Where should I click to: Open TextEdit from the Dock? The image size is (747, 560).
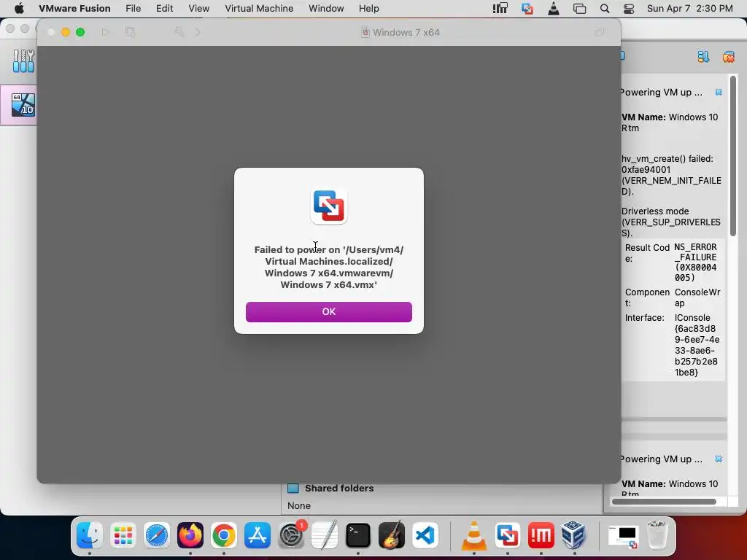(x=325, y=534)
